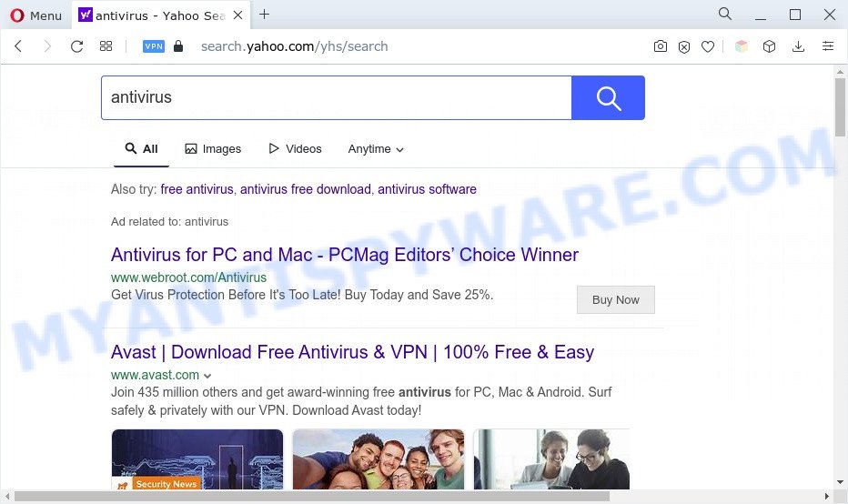View site security padlock info
Viewport: 848px width, 504px height.
[x=178, y=46]
